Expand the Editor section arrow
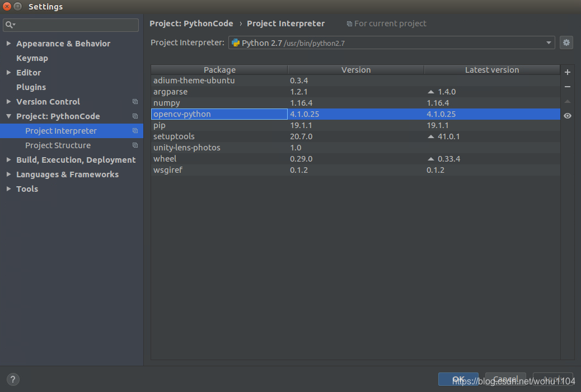The width and height of the screenshot is (581, 392). (x=8, y=73)
